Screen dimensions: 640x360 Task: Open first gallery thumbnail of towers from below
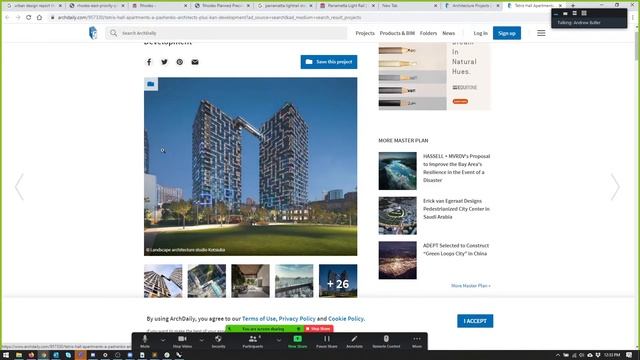[x=163, y=281]
